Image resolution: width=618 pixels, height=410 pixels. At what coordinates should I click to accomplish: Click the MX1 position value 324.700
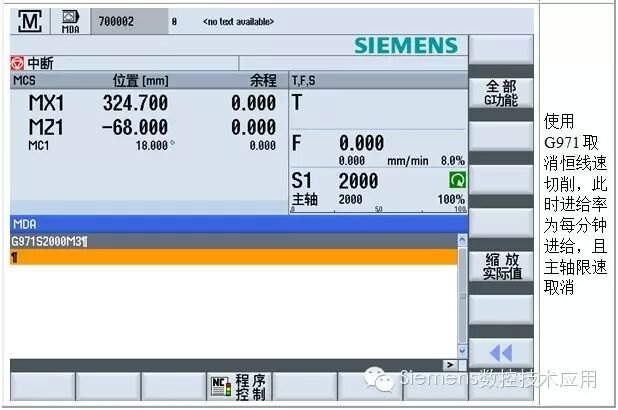click(x=135, y=103)
